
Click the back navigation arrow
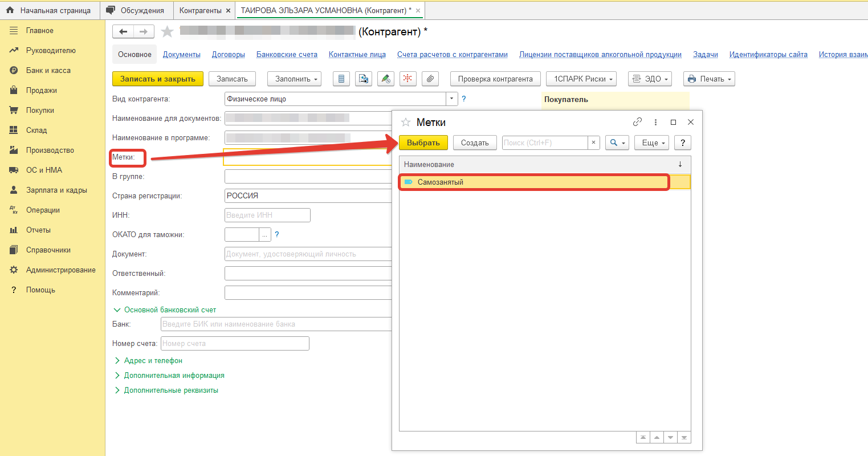123,32
